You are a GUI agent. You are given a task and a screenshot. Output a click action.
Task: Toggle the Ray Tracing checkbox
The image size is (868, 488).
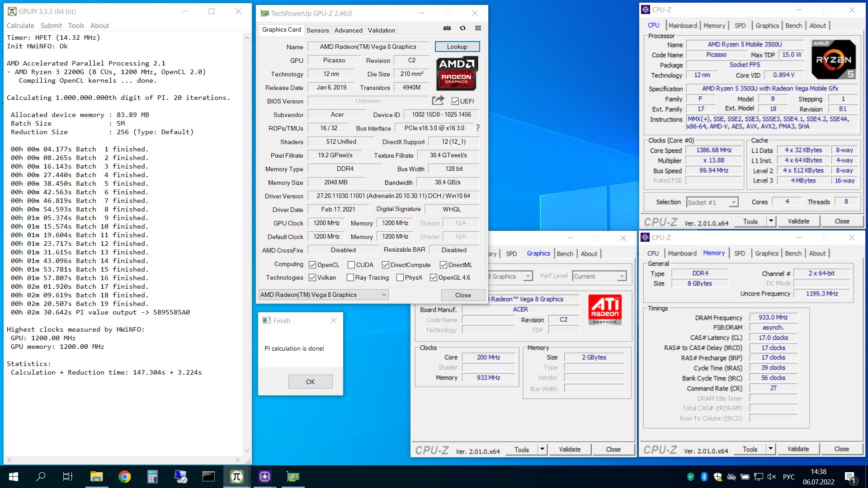pos(350,277)
